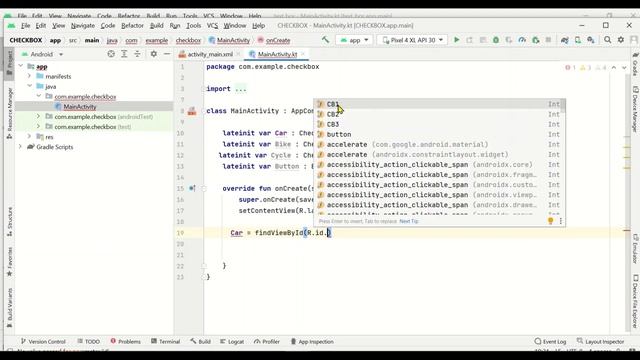Click the Attach Debugger icon in toolbar
The width and height of the screenshot is (640, 360).
tap(536, 40)
